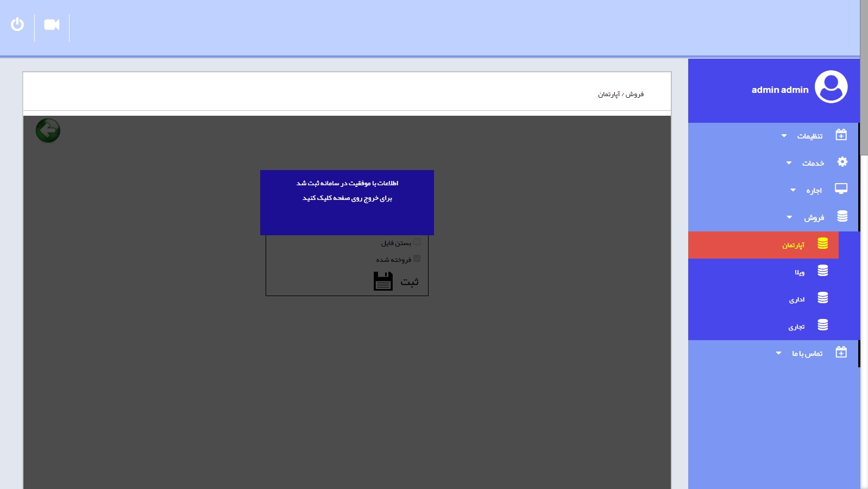Click the video camera icon

click(52, 25)
